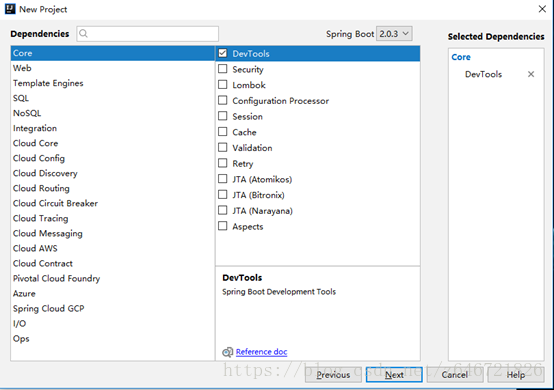
Task: Click the Previous button
Action: (x=333, y=375)
